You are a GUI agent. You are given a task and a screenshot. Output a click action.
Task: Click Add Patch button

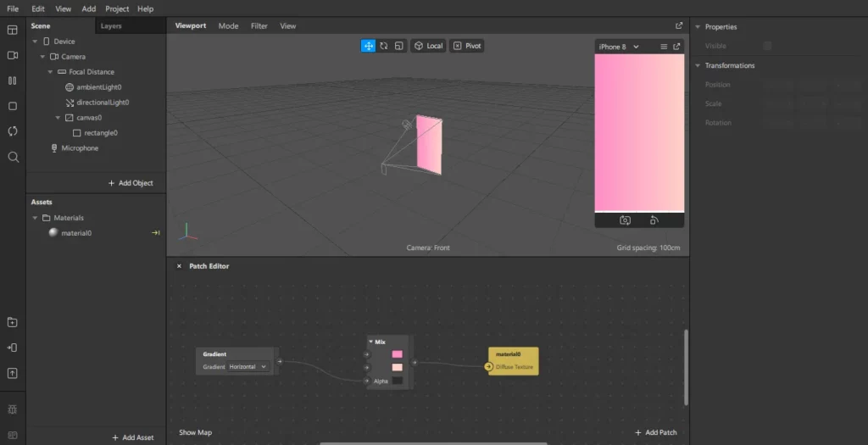click(656, 432)
